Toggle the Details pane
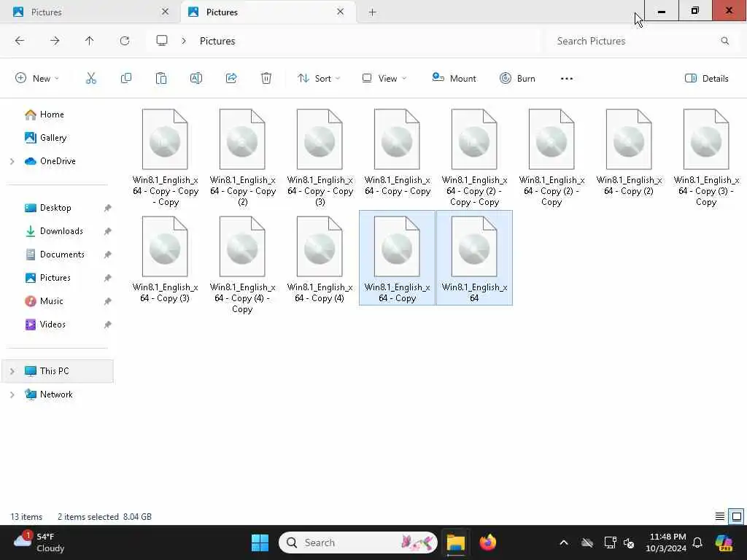The width and height of the screenshot is (747, 560). click(x=706, y=79)
